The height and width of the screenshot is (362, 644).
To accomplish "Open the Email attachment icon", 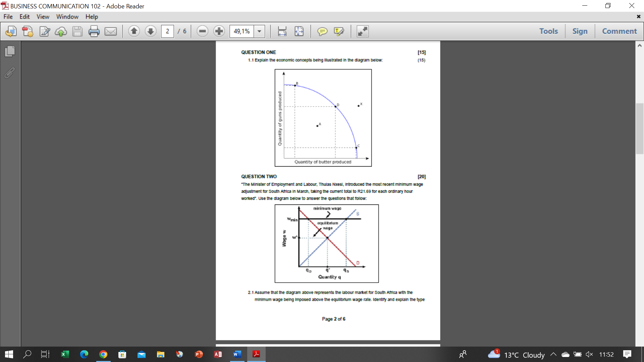I will (111, 31).
